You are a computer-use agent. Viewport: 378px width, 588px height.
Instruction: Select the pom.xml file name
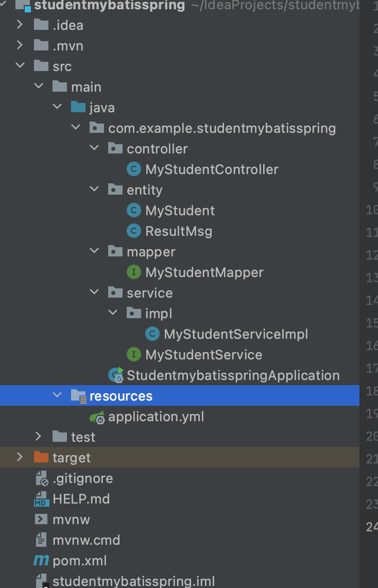(80, 561)
